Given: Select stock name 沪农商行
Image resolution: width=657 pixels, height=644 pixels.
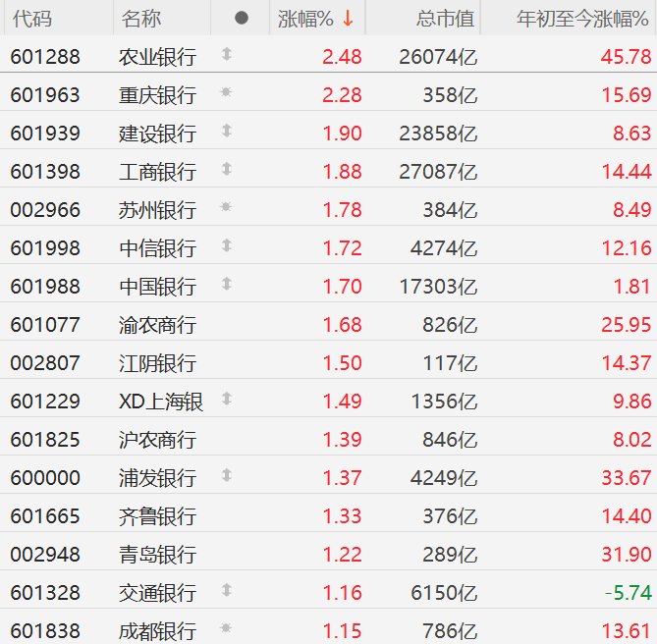Looking at the screenshot, I should coord(157,440).
